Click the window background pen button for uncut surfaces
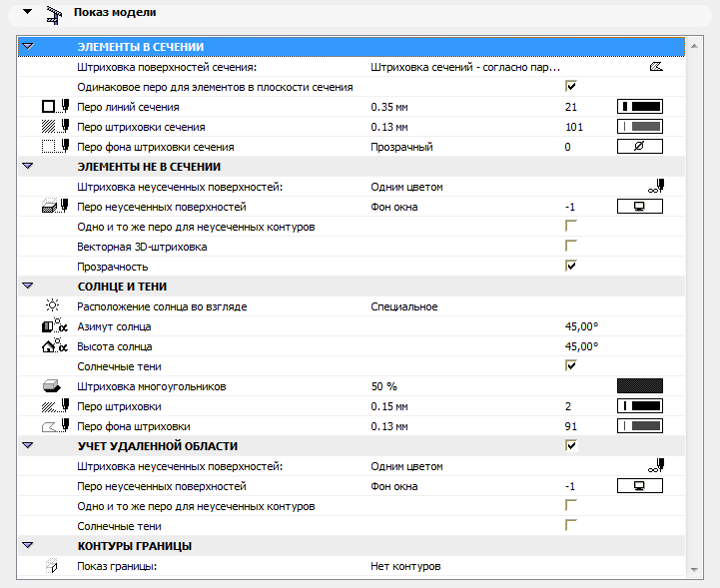This screenshot has width=720, height=588. (x=640, y=207)
